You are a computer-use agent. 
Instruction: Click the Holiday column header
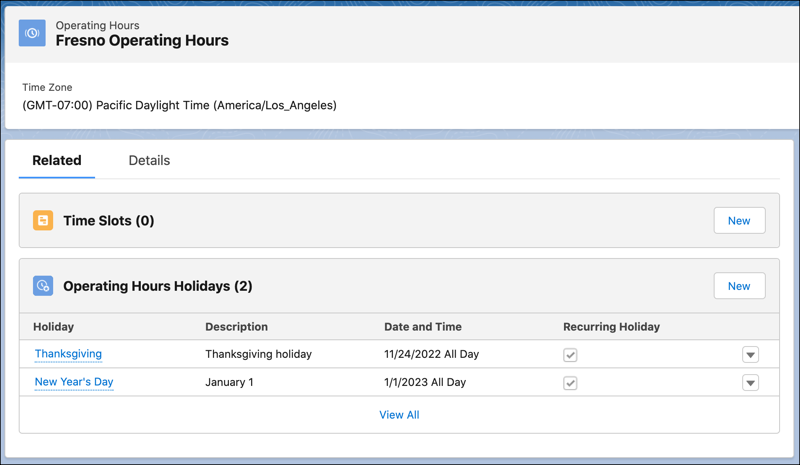[x=54, y=327]
